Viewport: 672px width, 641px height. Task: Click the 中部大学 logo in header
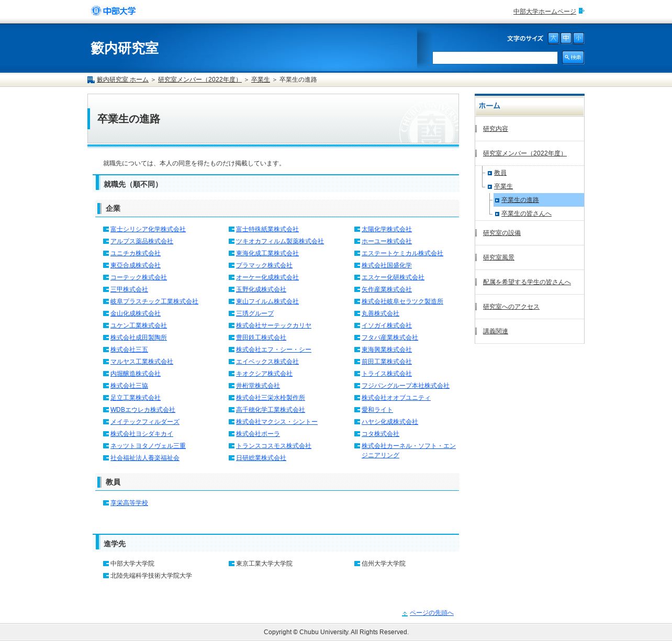click(x=113, y=11)
